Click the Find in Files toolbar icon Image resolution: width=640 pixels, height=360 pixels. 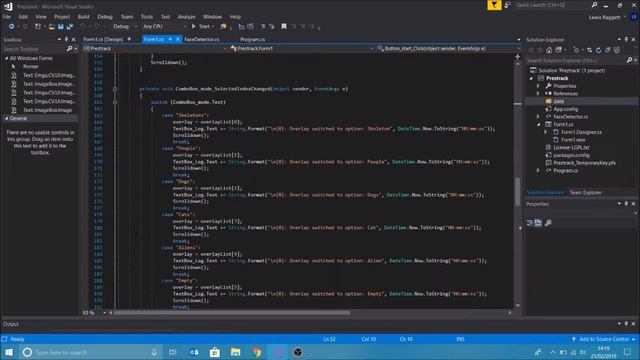click(223, 27)
